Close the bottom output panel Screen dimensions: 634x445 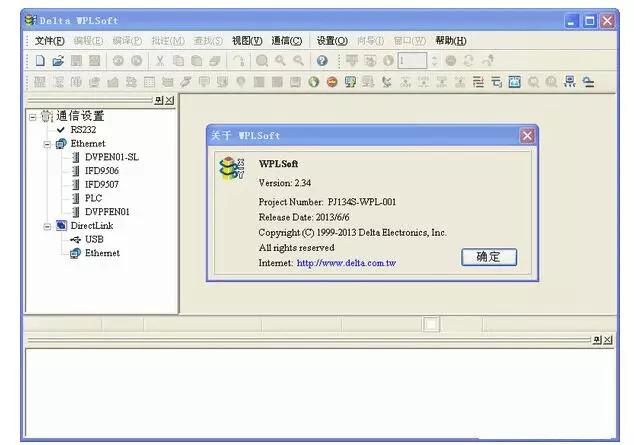pos(608,340)
